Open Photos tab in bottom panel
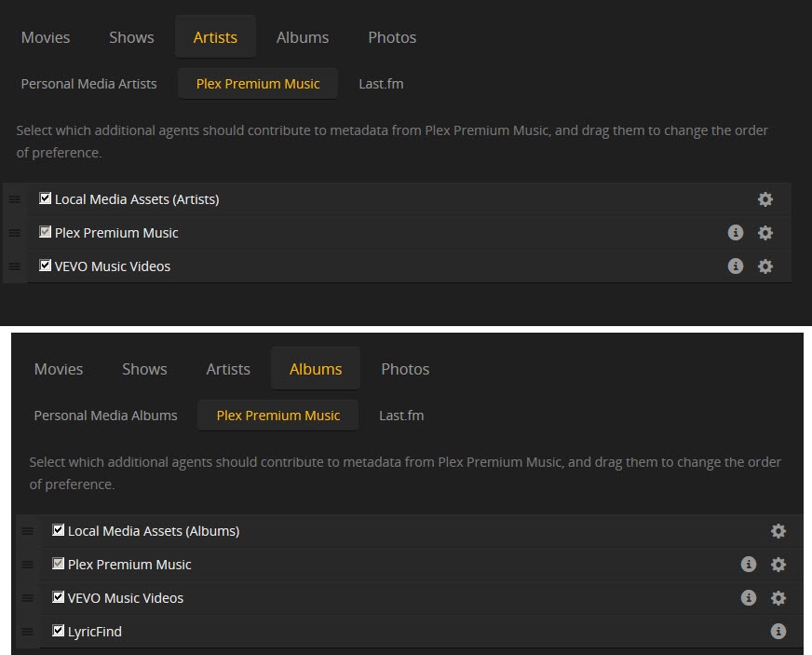The image size is (812, 655). [405, 369]
